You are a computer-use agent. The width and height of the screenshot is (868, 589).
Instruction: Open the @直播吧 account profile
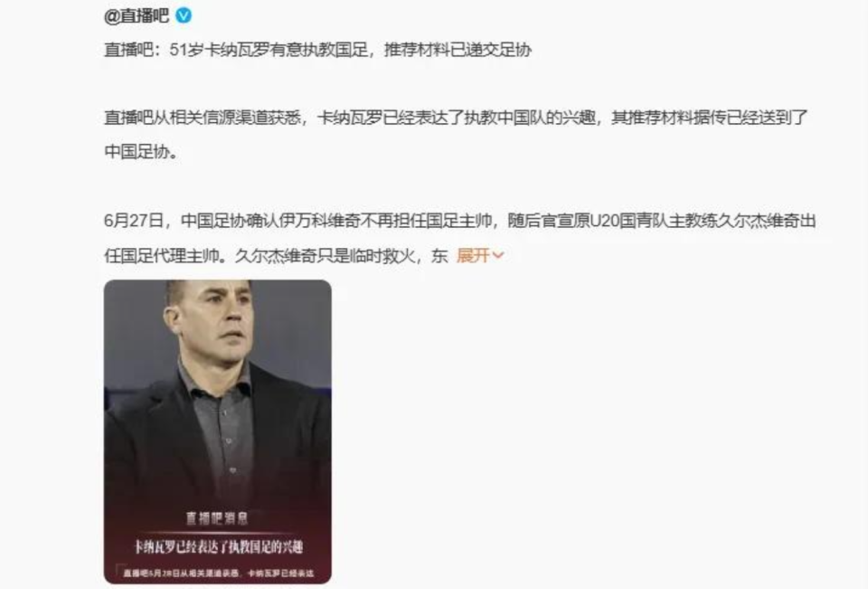click(x=137, y=15)
